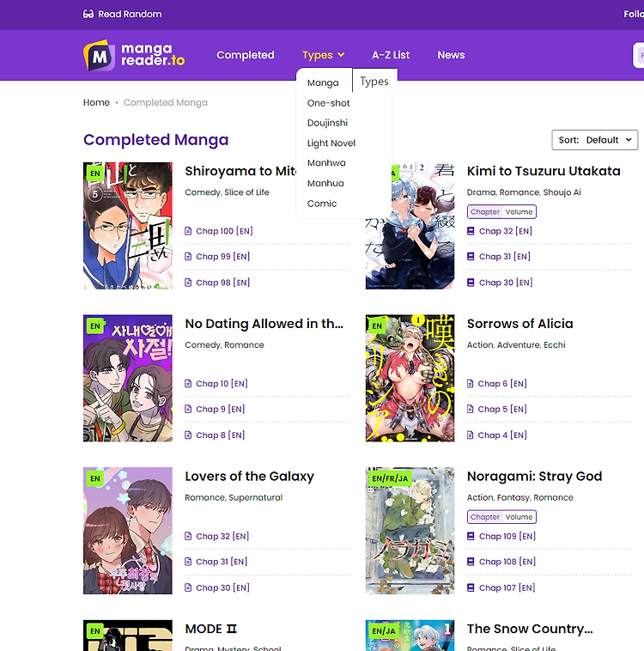Click 'Comedy' genre under No Dating Allowed
The image size is (644, 651).
(203, 345)
